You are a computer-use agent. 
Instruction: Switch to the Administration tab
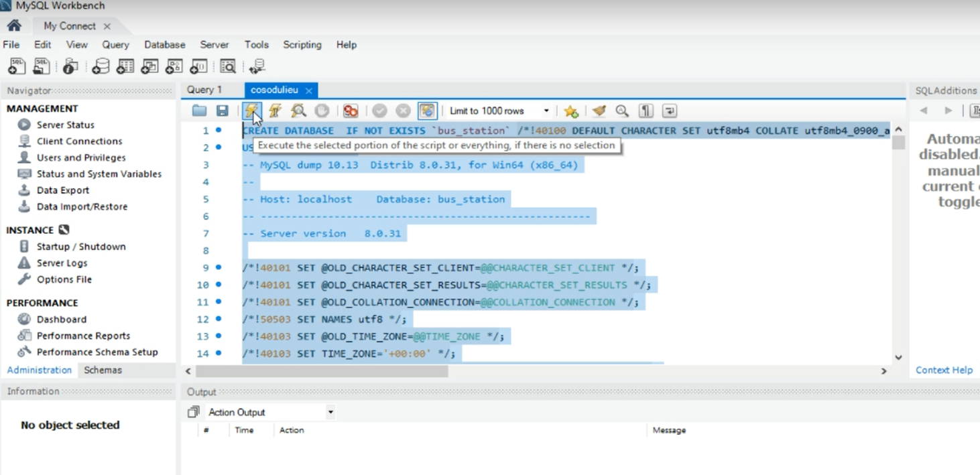point(40,370)
